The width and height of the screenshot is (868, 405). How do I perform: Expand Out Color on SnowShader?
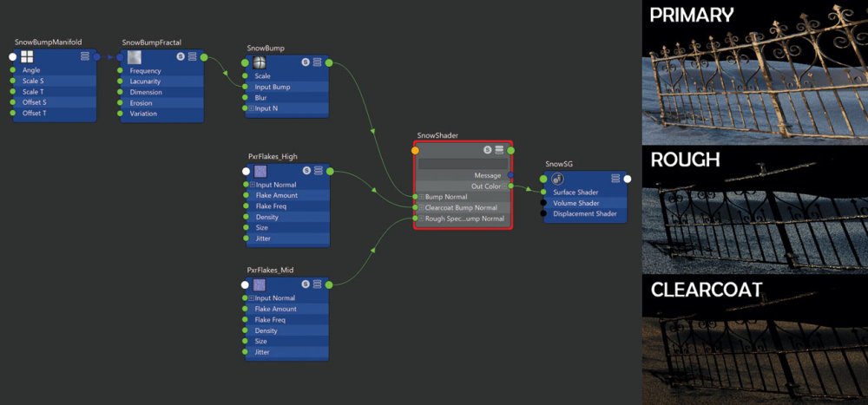pyautogui.click(x=505, y=186)
